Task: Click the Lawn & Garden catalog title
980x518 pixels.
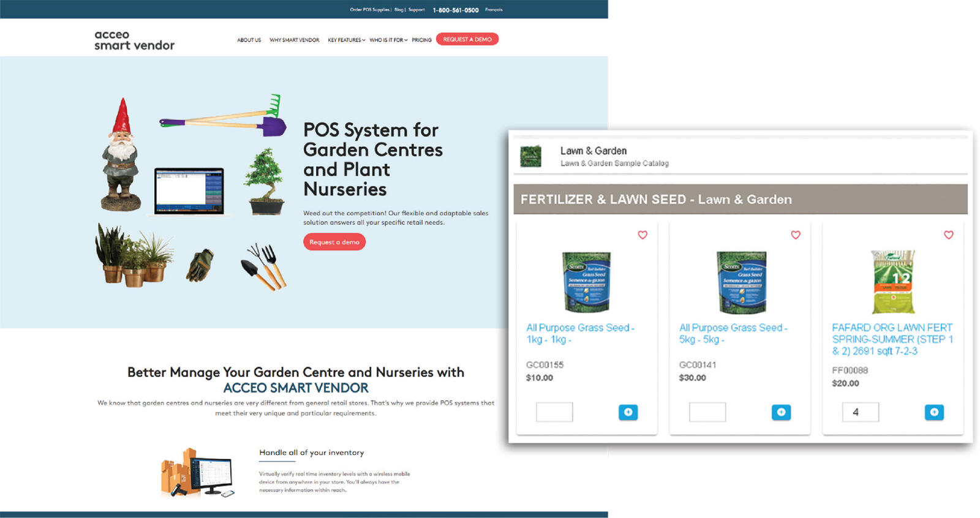Action: point(594,151)
